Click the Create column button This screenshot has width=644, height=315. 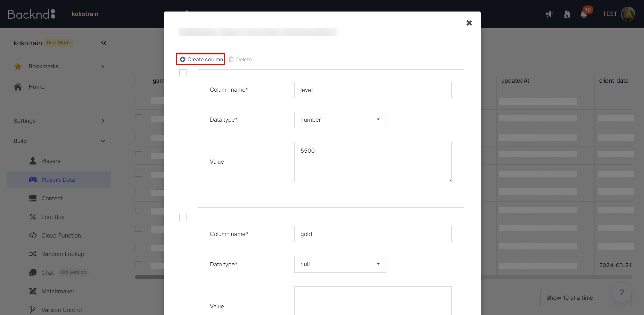[x=201, y=59]
